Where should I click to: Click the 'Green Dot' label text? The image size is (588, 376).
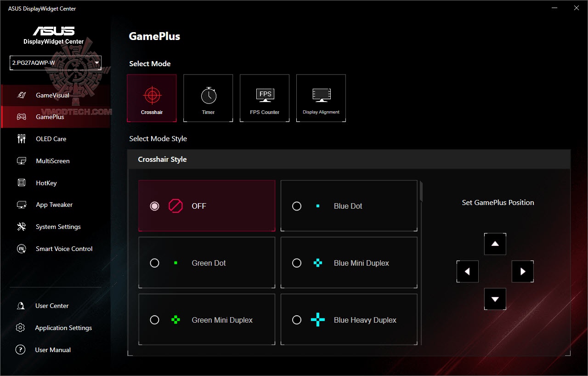pos(209,263)
